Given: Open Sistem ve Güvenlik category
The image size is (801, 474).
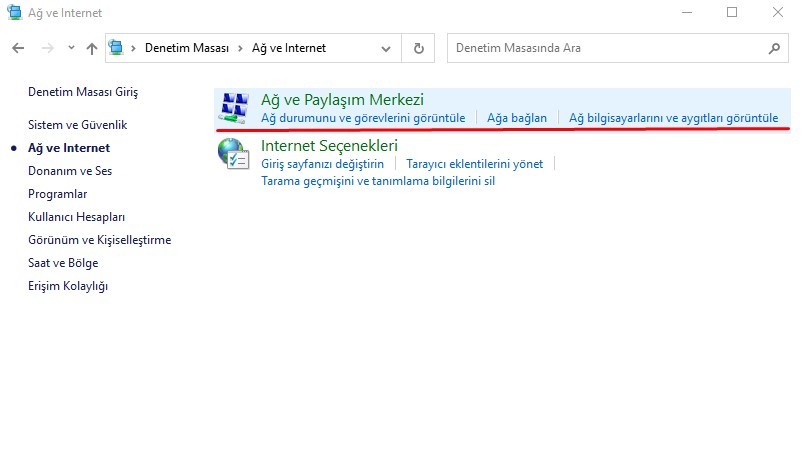Looking at the screenshot, I should tap(78, 125).
